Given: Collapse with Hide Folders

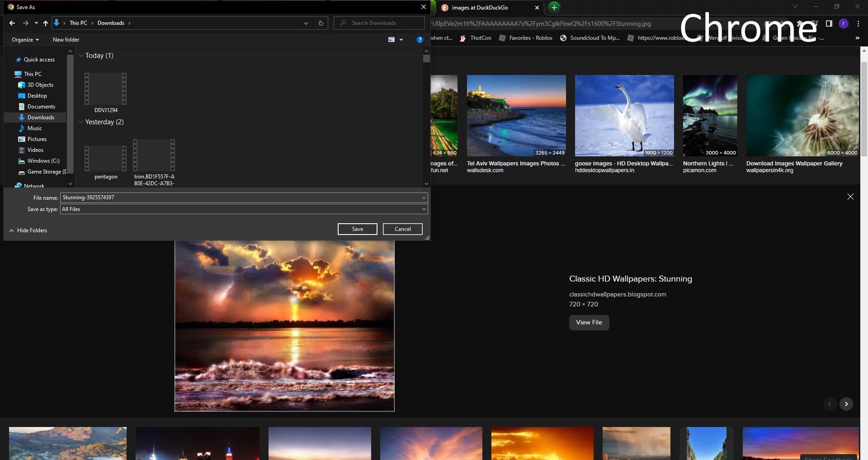Looking at the screenshot, I should (28, 230).
